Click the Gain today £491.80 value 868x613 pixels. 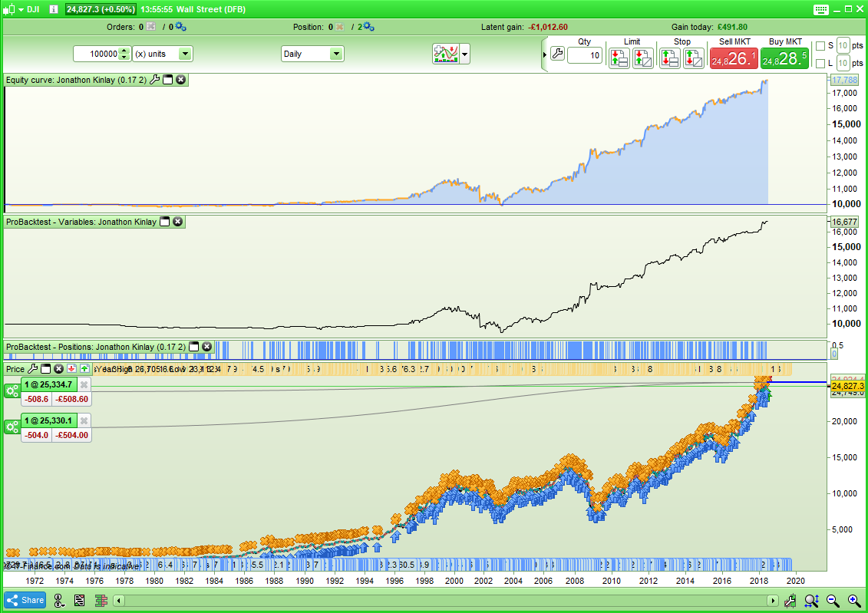click(x=732, y=27)
